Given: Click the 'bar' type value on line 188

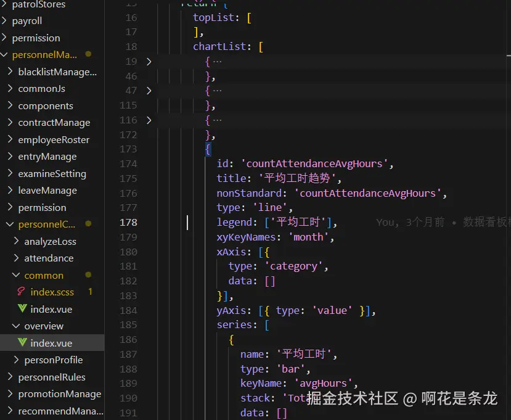Looking at the screenshot, I should click(x=290, y=369).
